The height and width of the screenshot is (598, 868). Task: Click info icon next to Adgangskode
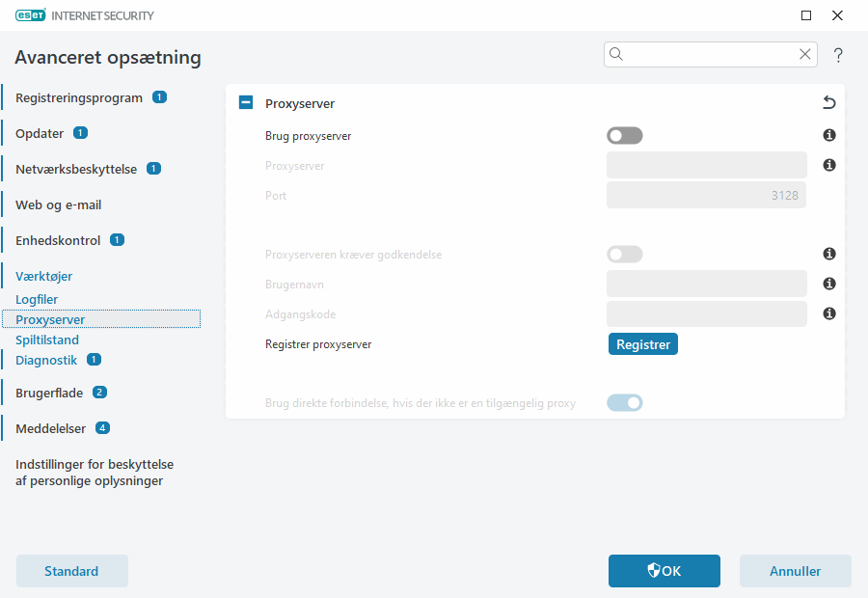[828, 313]
